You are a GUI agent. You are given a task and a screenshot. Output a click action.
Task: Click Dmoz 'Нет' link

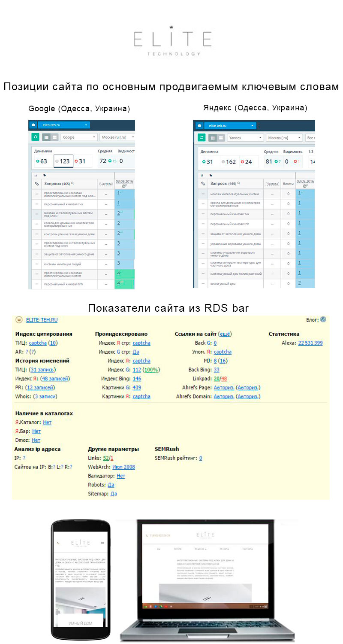click(x=36, y=440)
